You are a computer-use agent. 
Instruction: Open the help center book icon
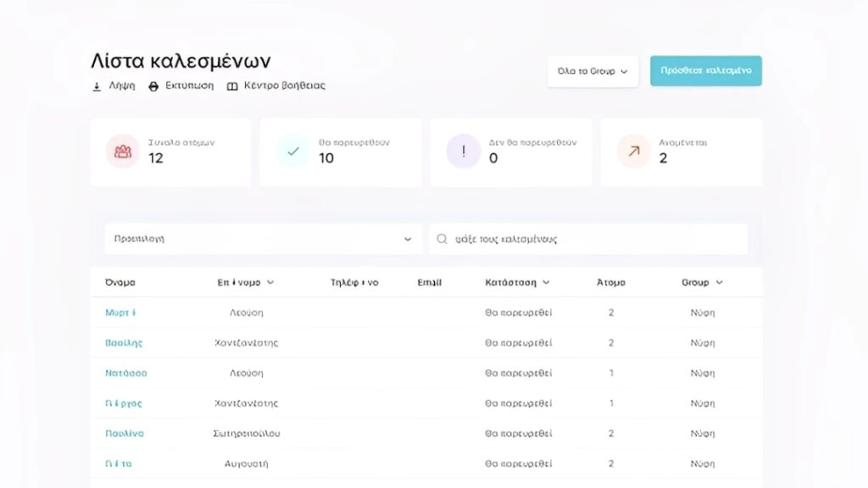tap(232, 86)
